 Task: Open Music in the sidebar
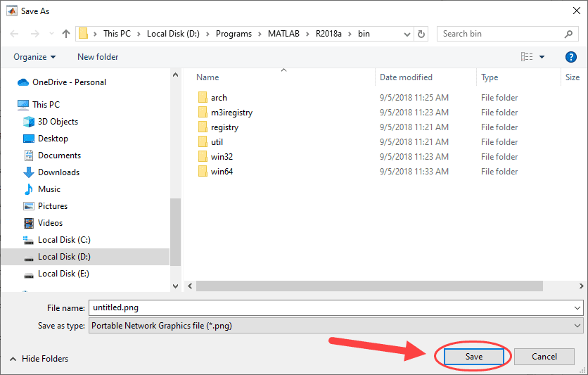pos(49,189)
